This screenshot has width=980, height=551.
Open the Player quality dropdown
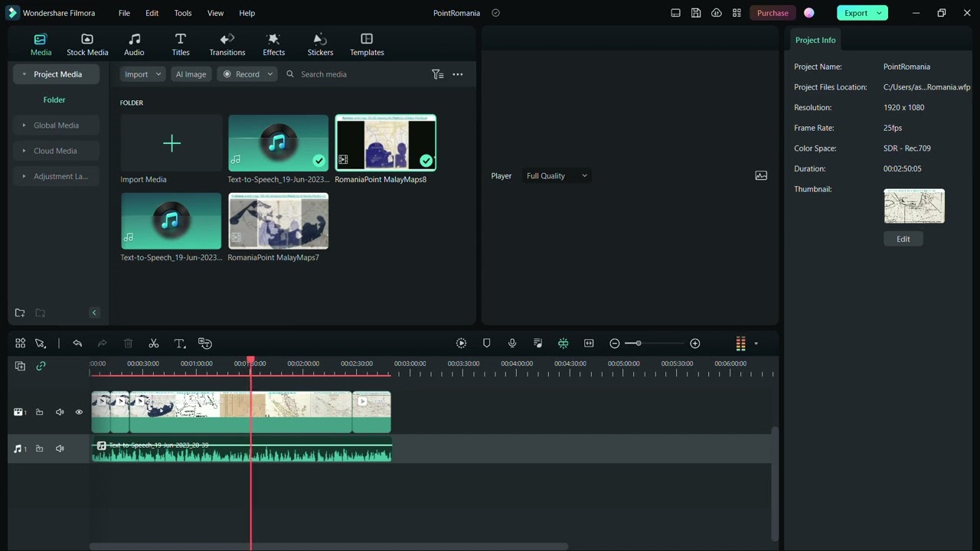[557, 176]
